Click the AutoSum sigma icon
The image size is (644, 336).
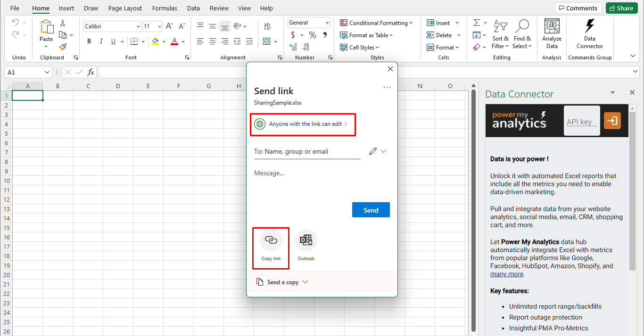coord(477,22)
